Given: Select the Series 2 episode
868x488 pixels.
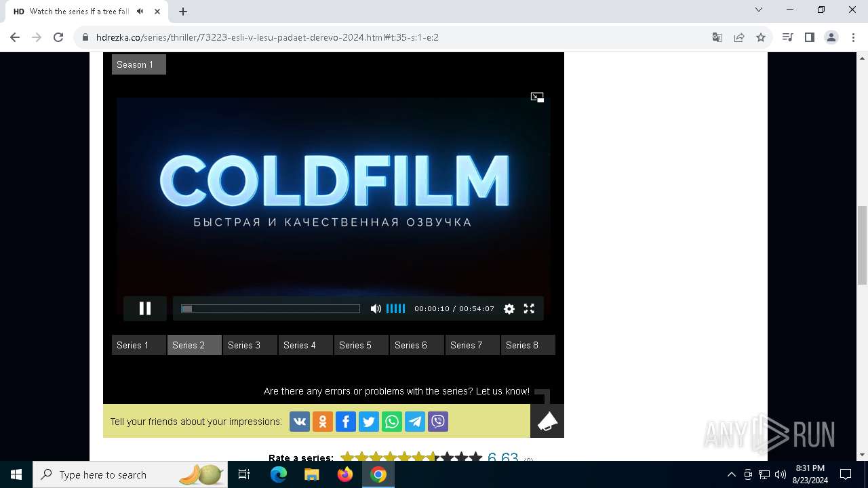Looking at the screenshot, I should [195, 345].
